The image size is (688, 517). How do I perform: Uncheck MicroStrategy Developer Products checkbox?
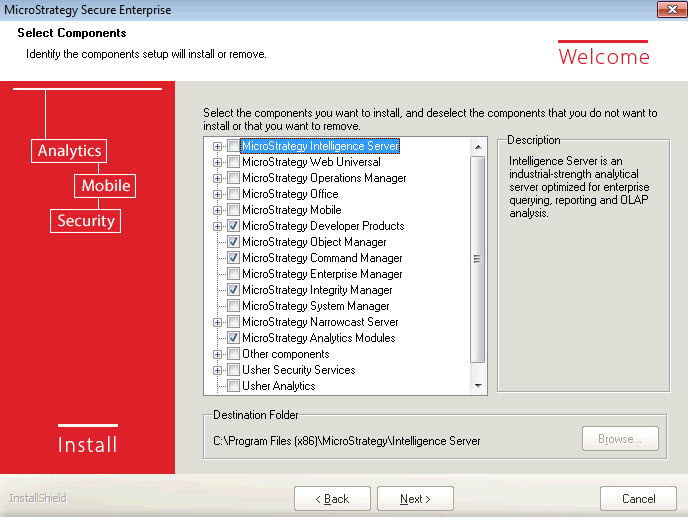click(x=233, y=226)
